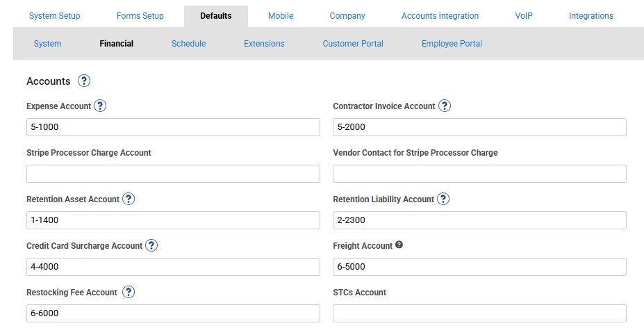The width and height of the screenshot is (644, 328).
Task: Open the Customer Portal sub-tab
Action: click(353, 44)
